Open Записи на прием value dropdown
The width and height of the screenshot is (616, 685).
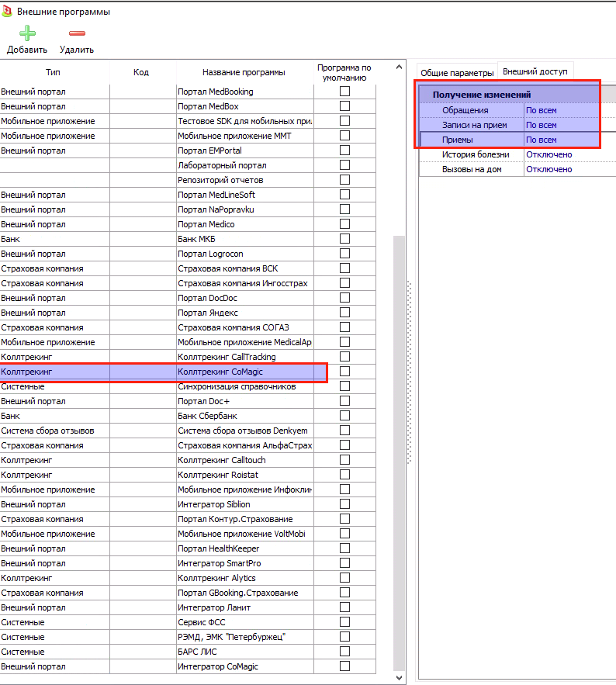[x=561, y=125]
